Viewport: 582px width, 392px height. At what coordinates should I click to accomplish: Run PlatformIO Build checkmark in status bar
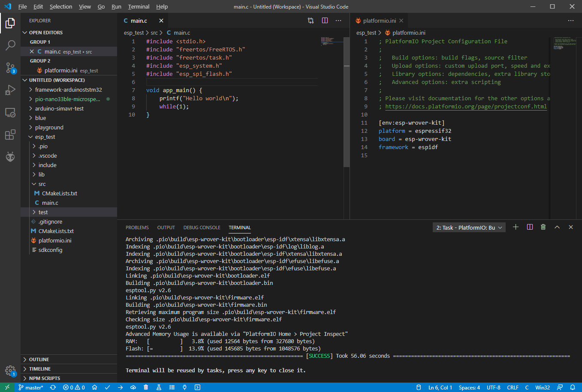tap(107, 387)
